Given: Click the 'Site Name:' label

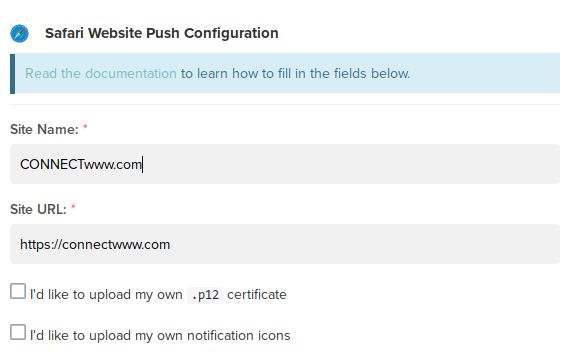Looking at the screenshot, I should point(44,129).
